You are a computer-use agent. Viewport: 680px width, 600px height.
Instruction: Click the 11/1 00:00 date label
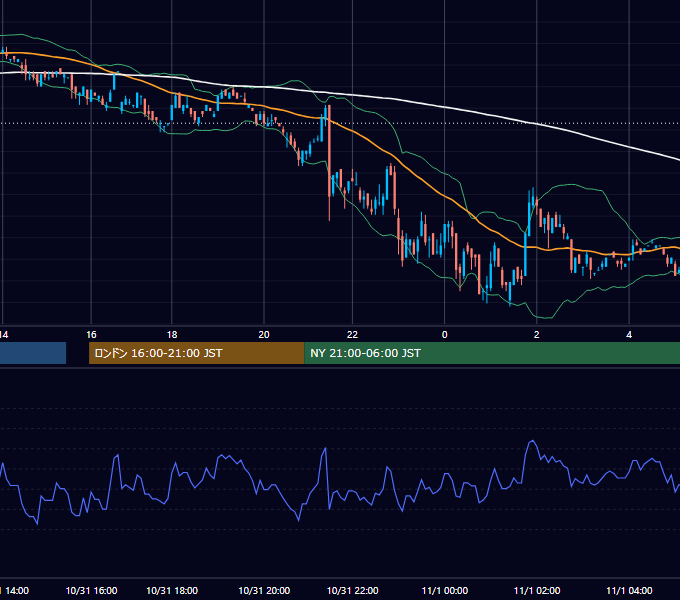445,590
